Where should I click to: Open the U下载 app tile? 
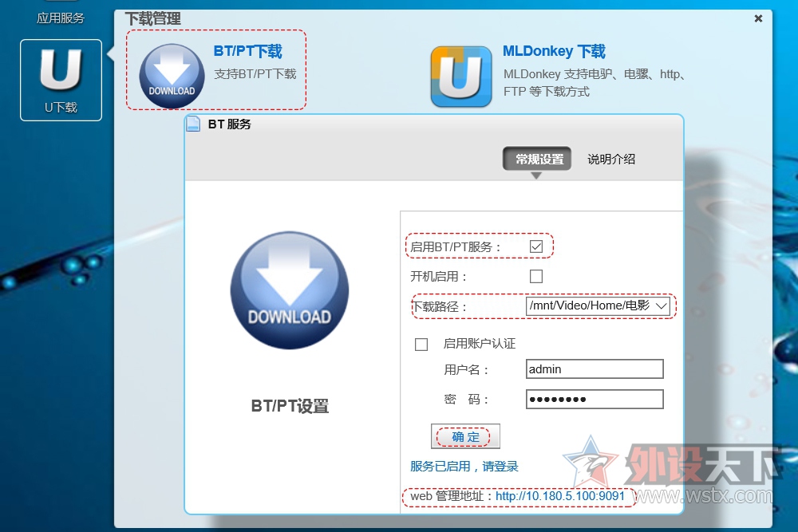click(x=61, y=81)
